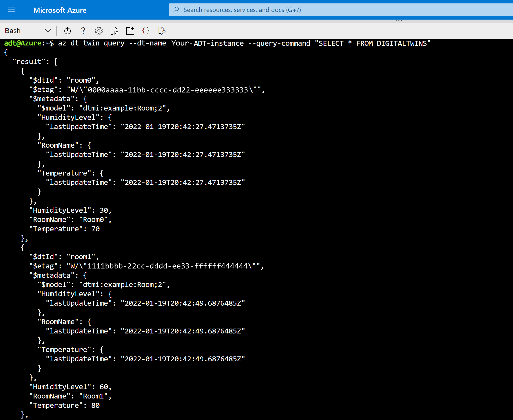Click the chevron next to Bash
The height and width of the screenshot is (420, 513).
(x=48, y=31)
